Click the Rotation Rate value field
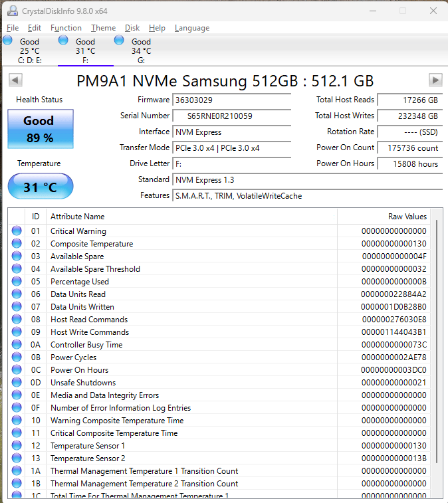Image resolution: width=448 pixels, height=503 pixels. click(410, 132)
